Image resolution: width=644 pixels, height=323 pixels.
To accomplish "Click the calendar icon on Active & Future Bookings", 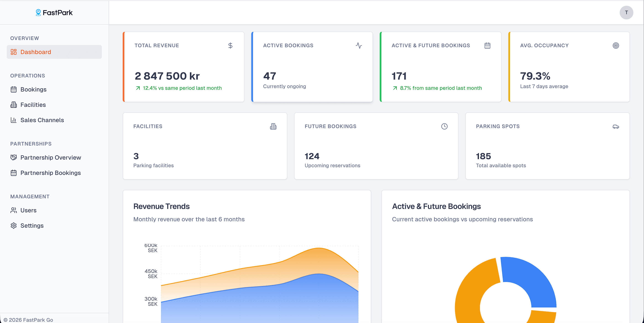I will [487, 45].
